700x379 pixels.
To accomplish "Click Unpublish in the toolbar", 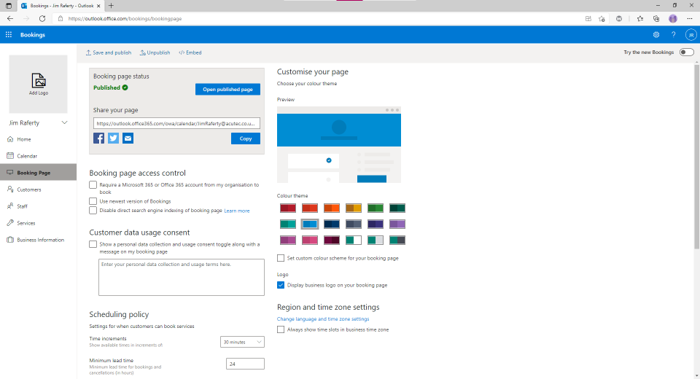I will click(x=155, y=53).
